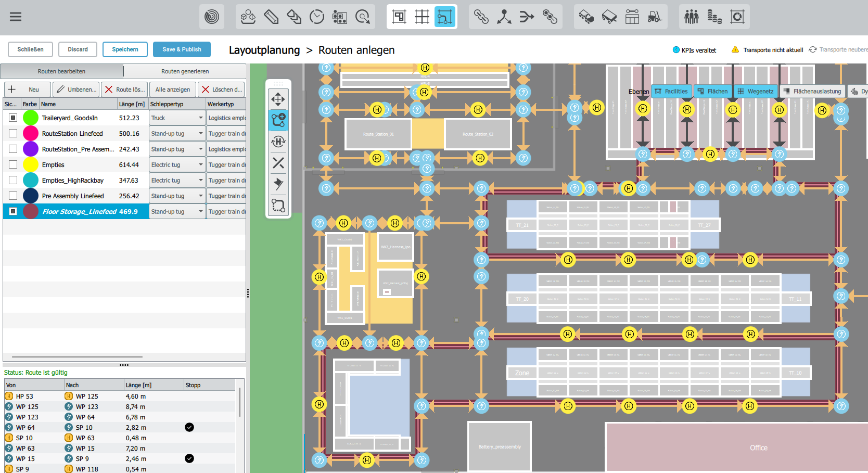This screenshot has width=868, height=473.
Task: Open Truck tractor type dropdown for Traileryard_GoodsIn
Action: pyautogui.click(x=177, y=118)
